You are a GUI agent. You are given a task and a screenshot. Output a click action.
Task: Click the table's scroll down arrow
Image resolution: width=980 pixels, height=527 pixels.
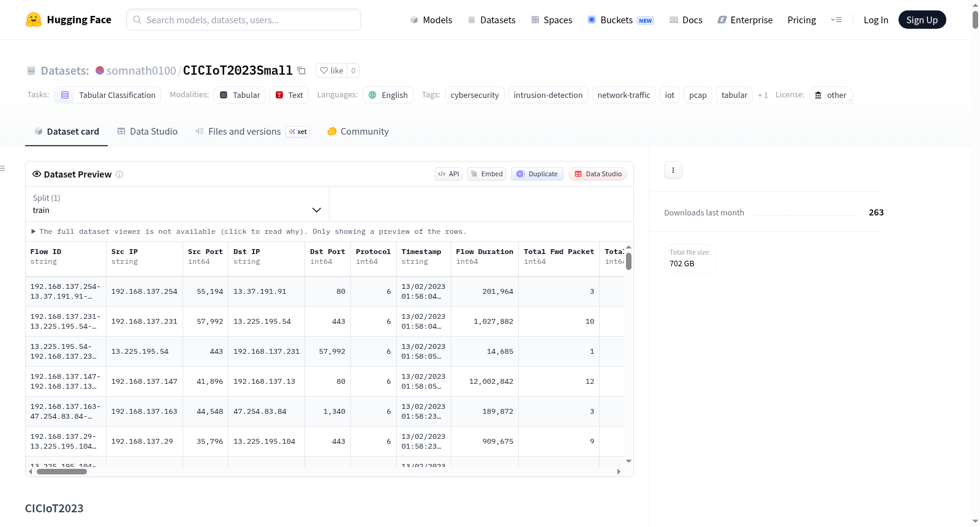pos(628,461)
